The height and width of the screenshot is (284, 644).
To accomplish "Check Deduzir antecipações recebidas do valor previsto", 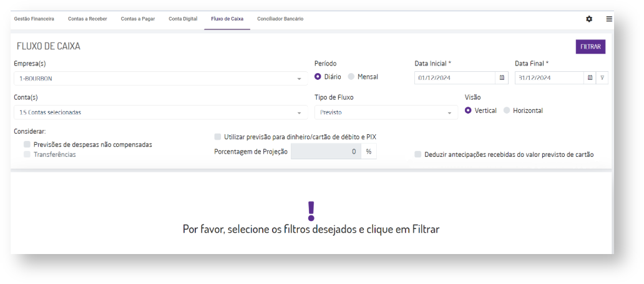I will tap(417, 155).
